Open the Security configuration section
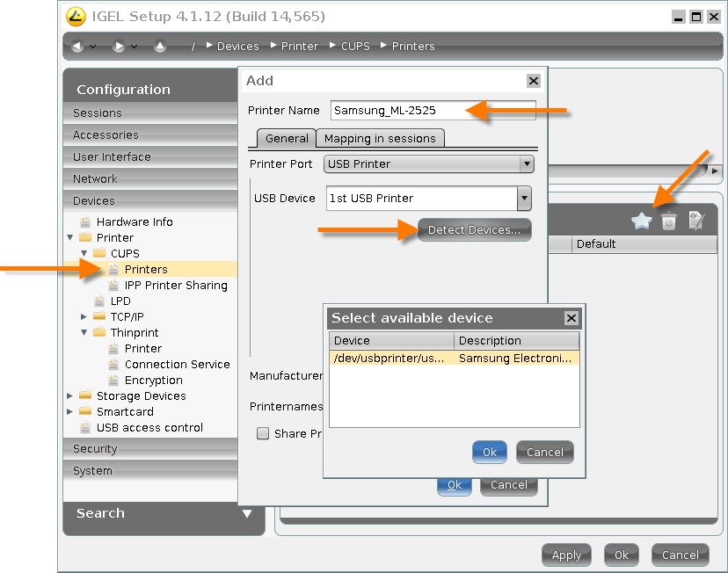This screenshot has width=728, height=573. pos(150,449)
